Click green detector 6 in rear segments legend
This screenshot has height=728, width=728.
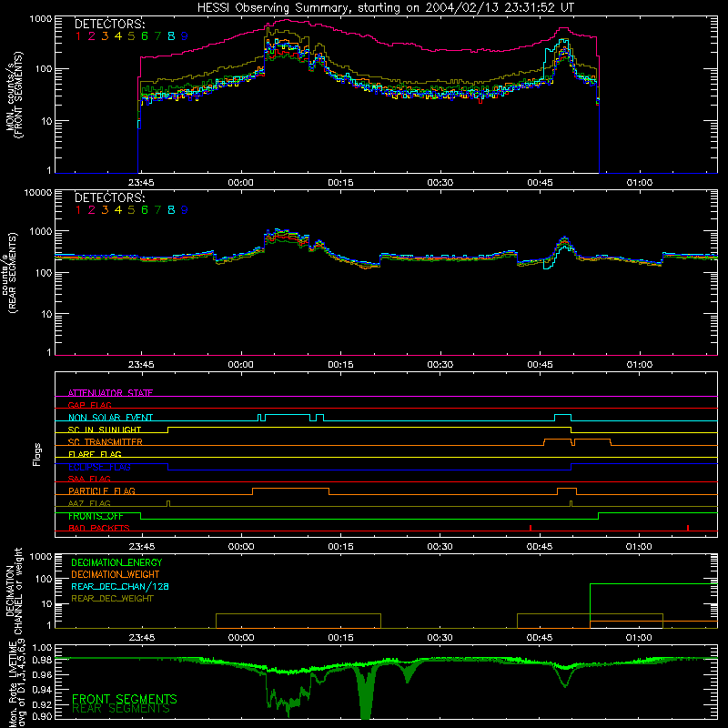[145, 210]
